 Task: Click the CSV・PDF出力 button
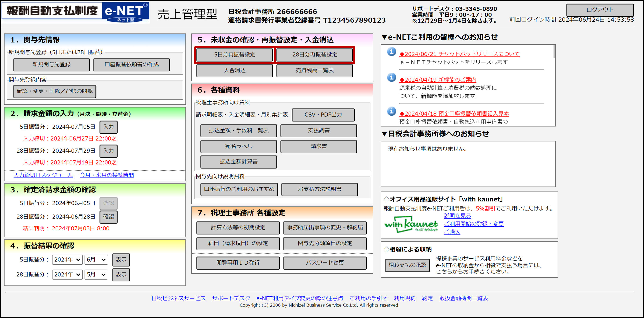click(x=323, y=115)
